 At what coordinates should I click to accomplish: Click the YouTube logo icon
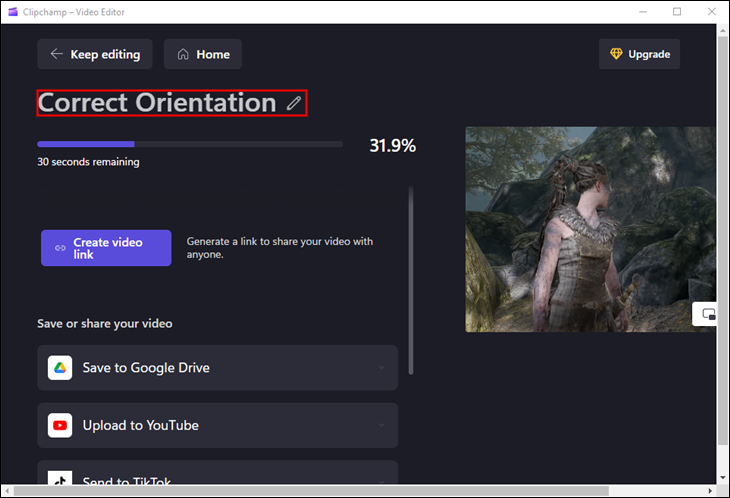pyautogui.click(x=60, y=426)
